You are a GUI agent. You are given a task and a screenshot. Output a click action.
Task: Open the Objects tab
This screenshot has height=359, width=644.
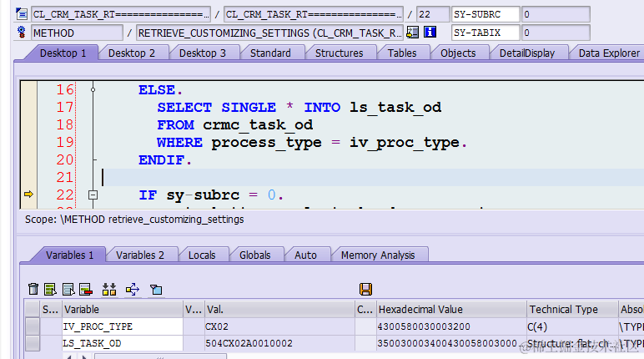point(458,53)
